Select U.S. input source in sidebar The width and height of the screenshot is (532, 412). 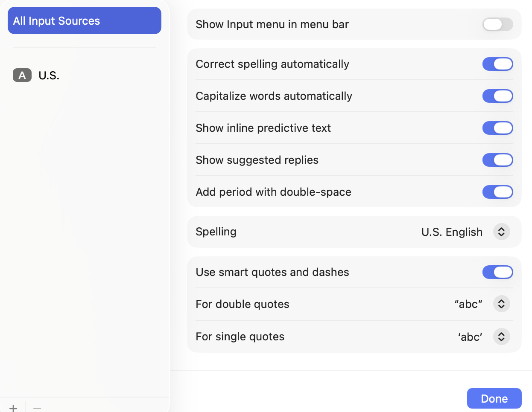[49, 75]
